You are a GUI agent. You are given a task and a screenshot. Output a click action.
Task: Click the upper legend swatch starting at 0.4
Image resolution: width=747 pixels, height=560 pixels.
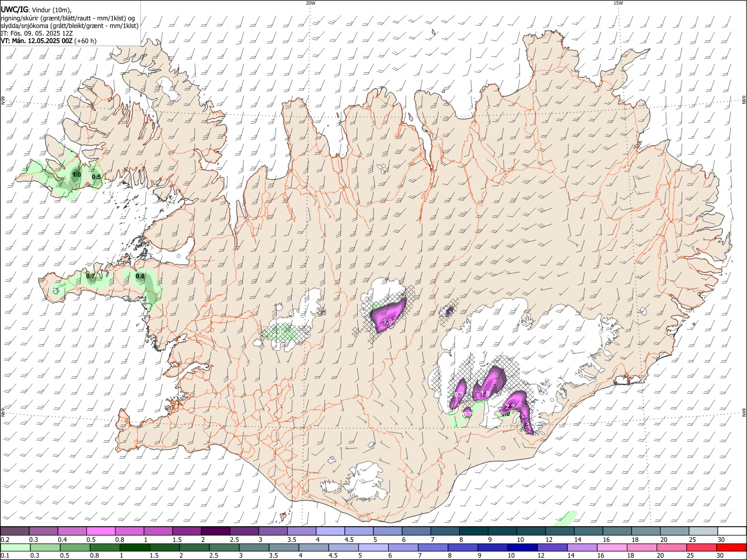pyautogui.click(x=72, y=531)
